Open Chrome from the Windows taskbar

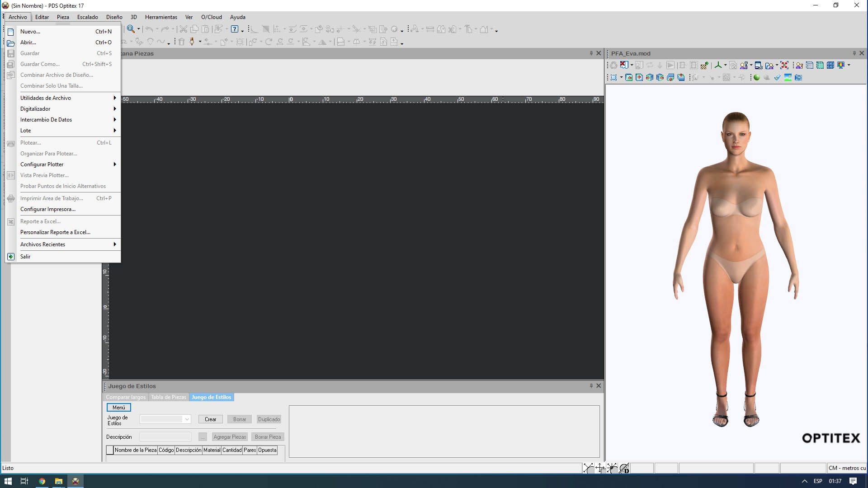click(x=42, y=481)
